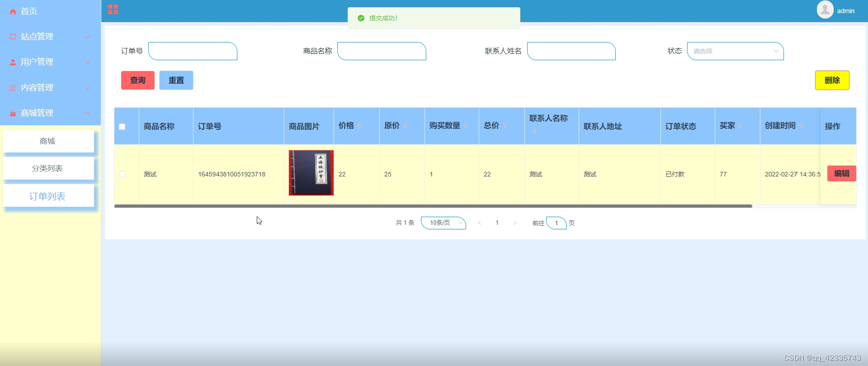This screenshot has width=868, height=366.
Task: Check the select-all checkbox in table header
Action: 122,127
